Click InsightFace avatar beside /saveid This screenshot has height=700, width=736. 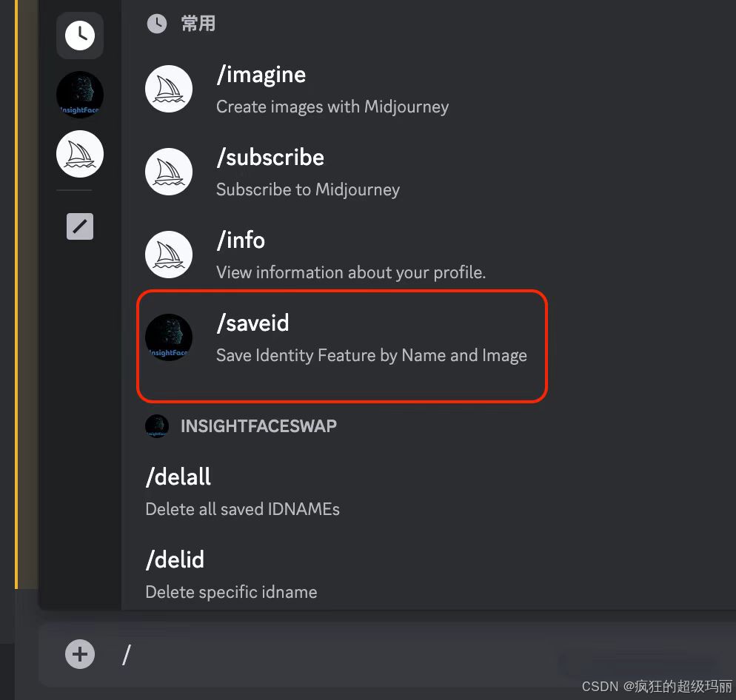pyautogui.click(x=169, y=338)
